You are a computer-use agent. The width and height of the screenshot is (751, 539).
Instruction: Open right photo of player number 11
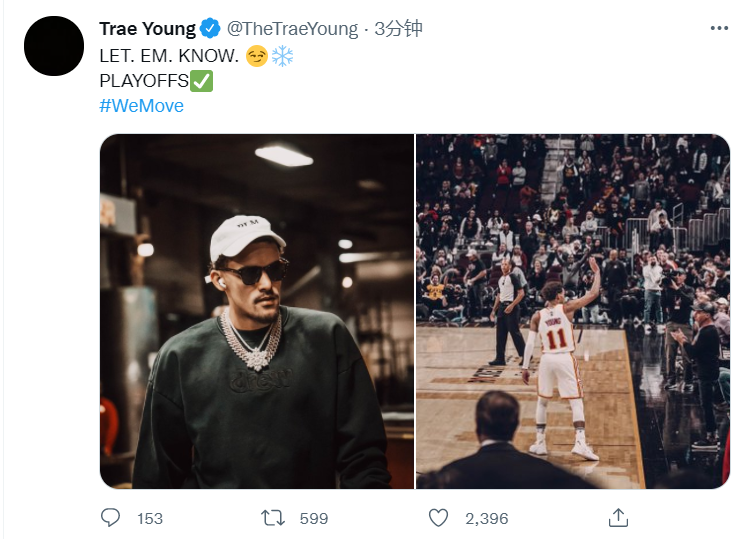[x=573, y=311]
